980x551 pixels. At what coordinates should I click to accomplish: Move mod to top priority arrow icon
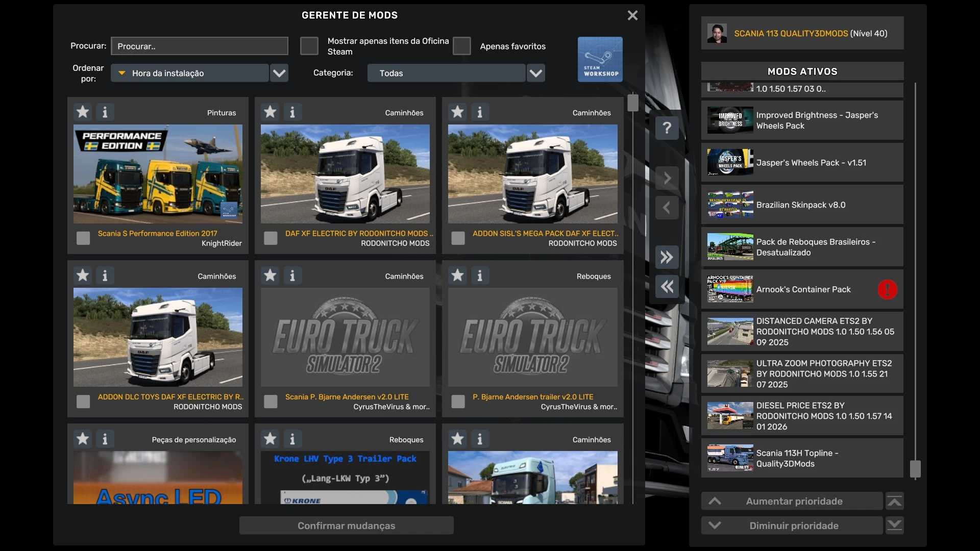click(x=894, y=502)
